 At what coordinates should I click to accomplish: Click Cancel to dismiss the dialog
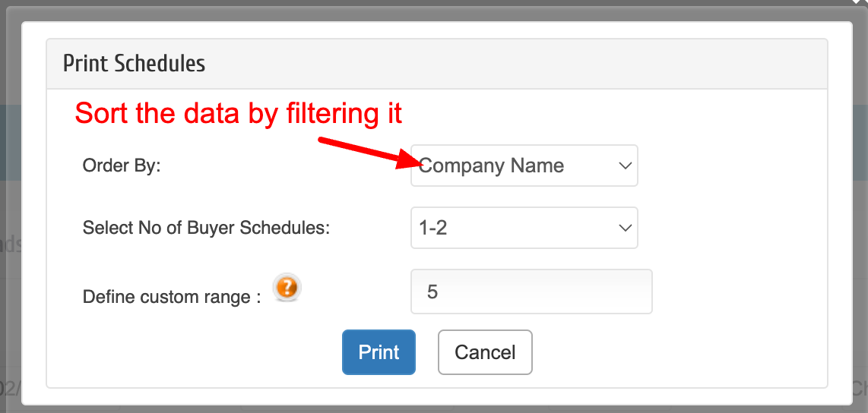click(x=485, y=352)
